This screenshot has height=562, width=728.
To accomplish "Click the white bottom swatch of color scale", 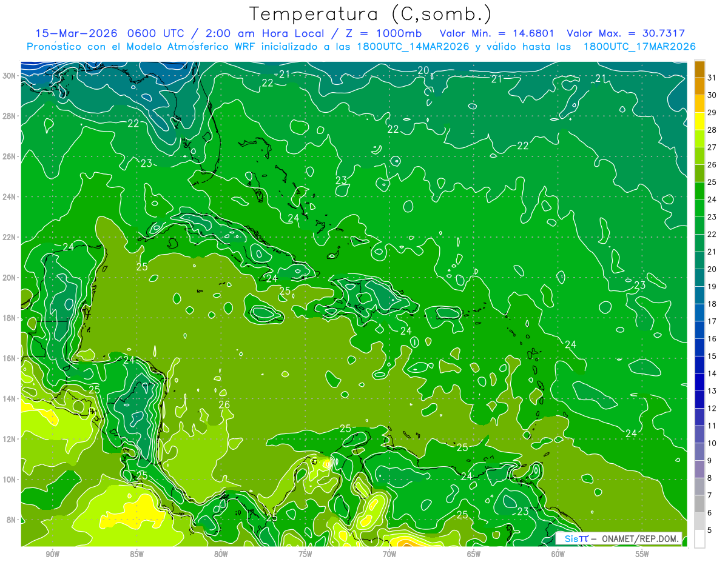I will (699, 539).
